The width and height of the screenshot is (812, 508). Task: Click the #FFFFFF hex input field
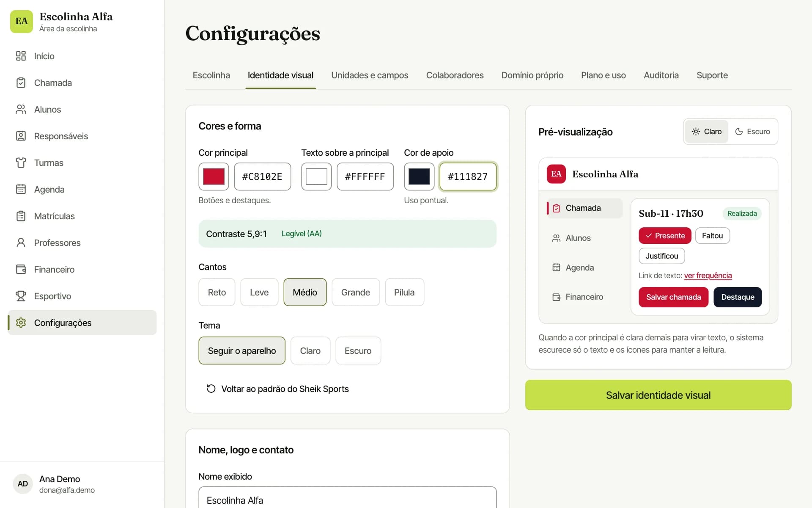point(365,177)
